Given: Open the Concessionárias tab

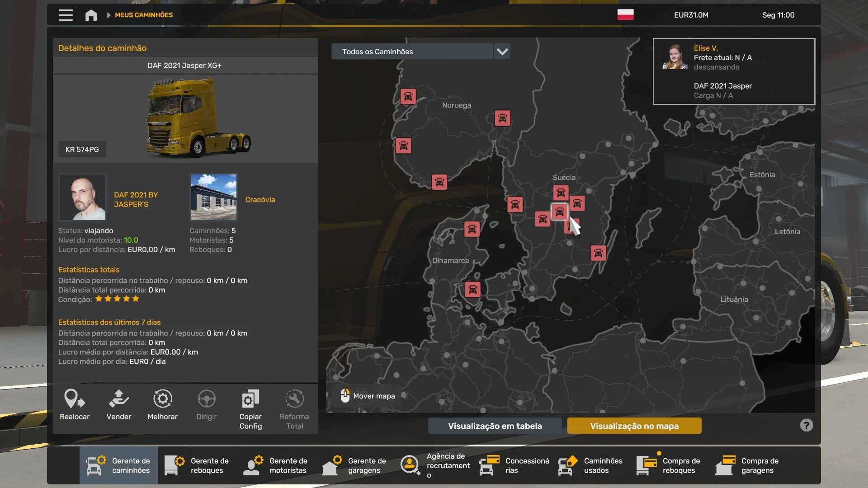Looking at the screenshot, I should tap(514, 465).
